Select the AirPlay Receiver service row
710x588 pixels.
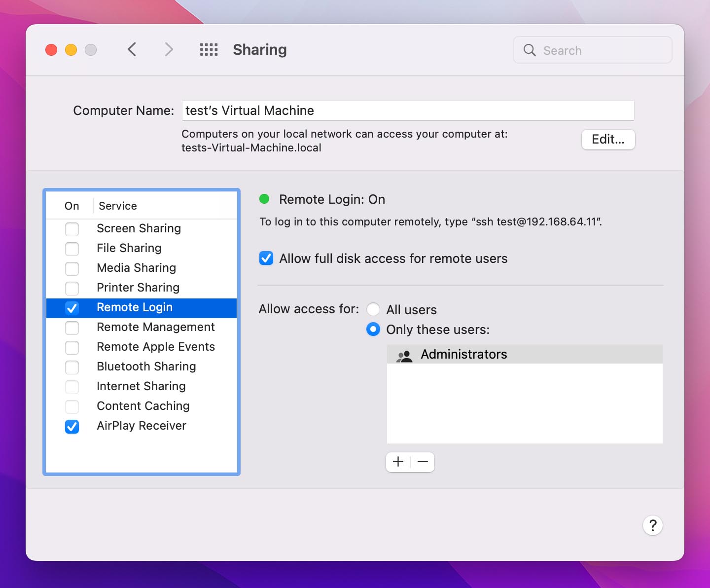(142, 426)
